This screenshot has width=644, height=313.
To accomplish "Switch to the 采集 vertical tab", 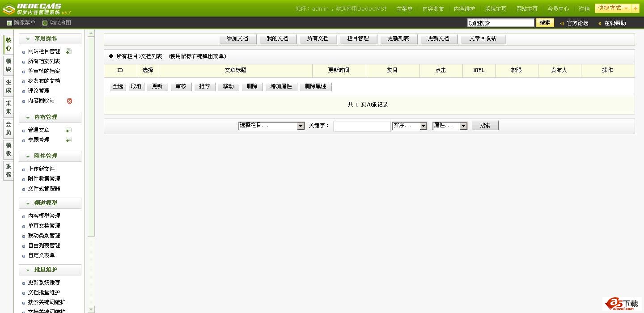I will click(x=8, y=107).
